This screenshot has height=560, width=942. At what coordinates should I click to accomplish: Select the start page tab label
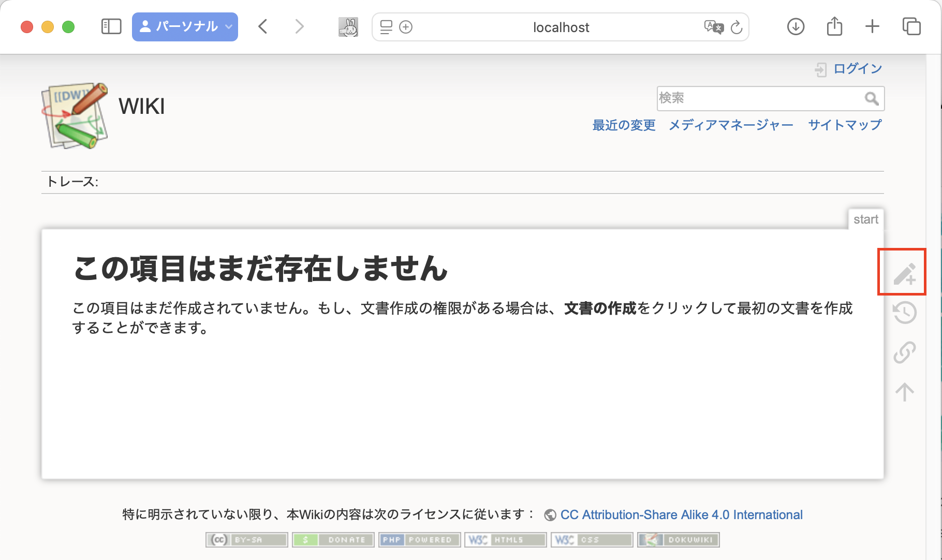[866, 219]
